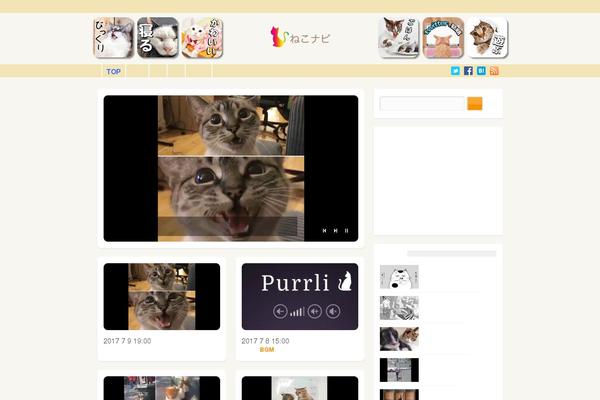Click the BGM tag link

coord(267,350)
